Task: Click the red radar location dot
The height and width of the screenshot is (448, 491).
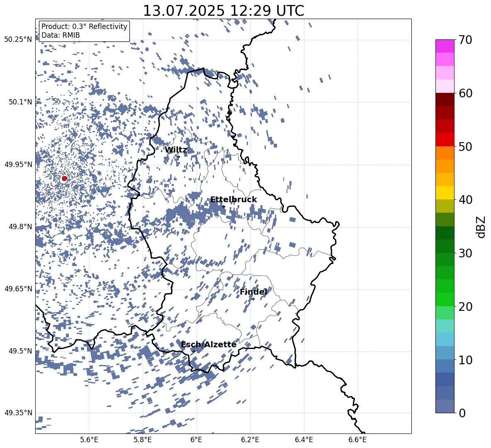Action: click(x=64, y=179)
